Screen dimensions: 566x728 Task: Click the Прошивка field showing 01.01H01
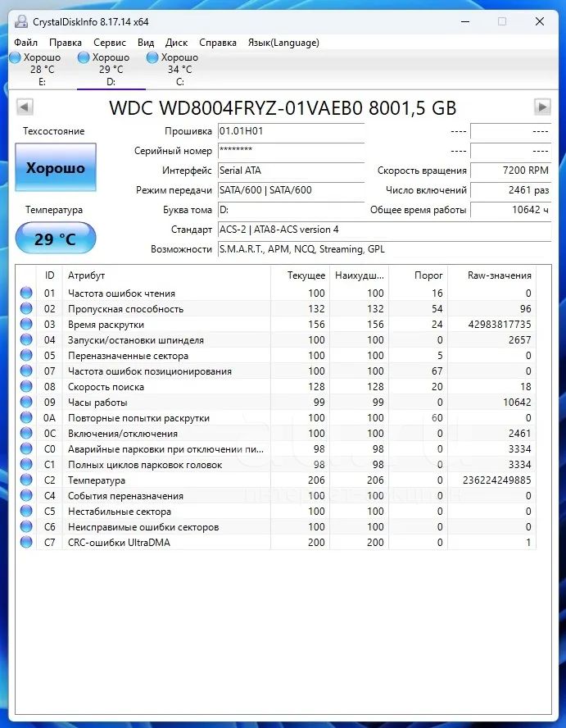(x=292, y=131)
